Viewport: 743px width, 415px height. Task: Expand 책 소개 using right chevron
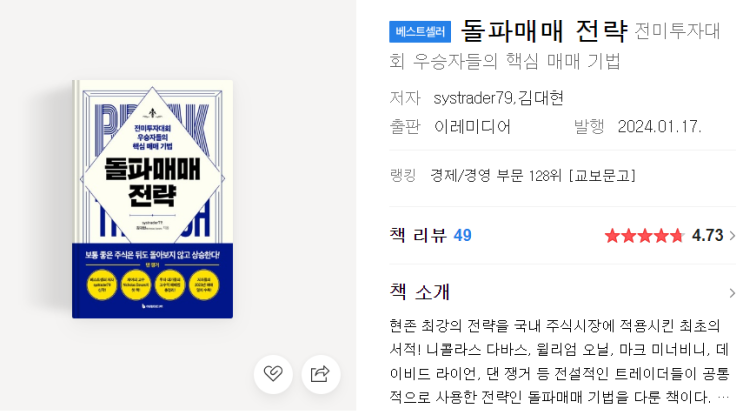732,293
